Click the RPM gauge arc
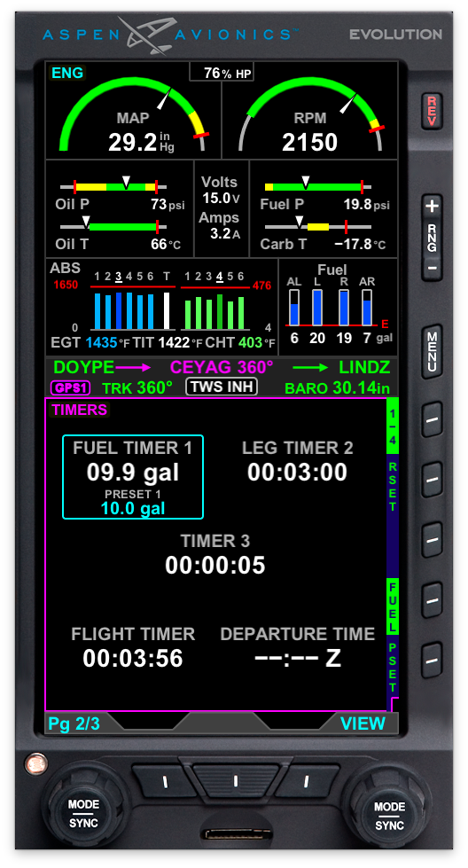The height and width of the screenshot is (868, 468). pos(310,114)
